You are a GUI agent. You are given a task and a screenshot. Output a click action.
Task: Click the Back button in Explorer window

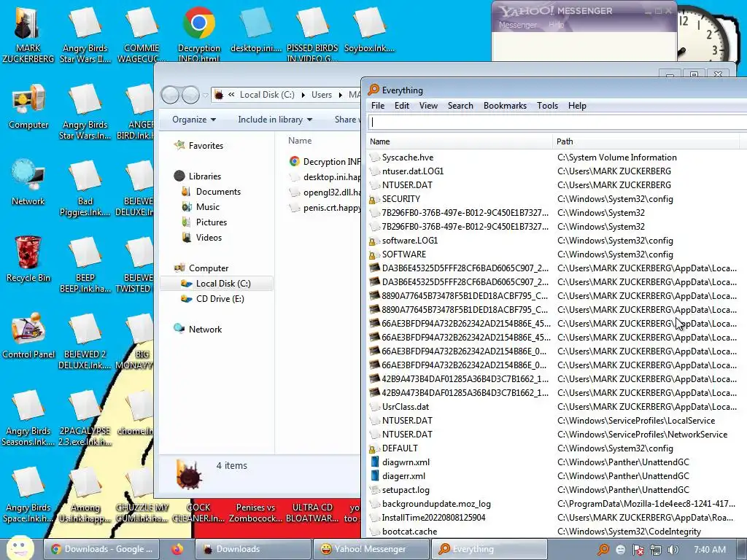171,95
